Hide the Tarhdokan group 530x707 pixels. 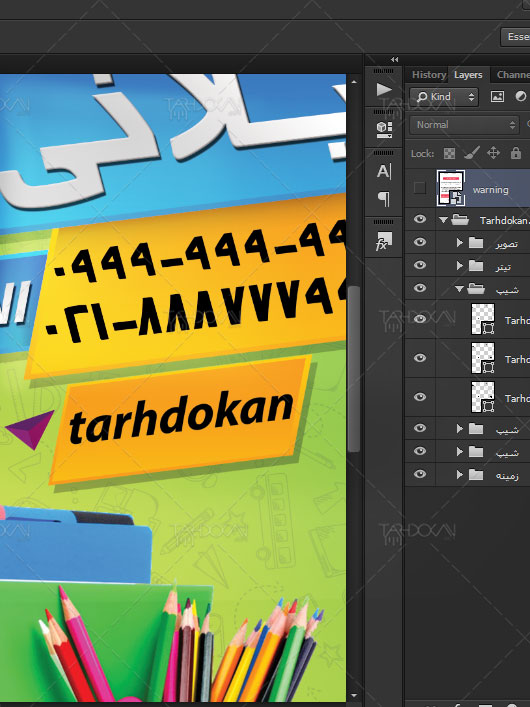420,219
